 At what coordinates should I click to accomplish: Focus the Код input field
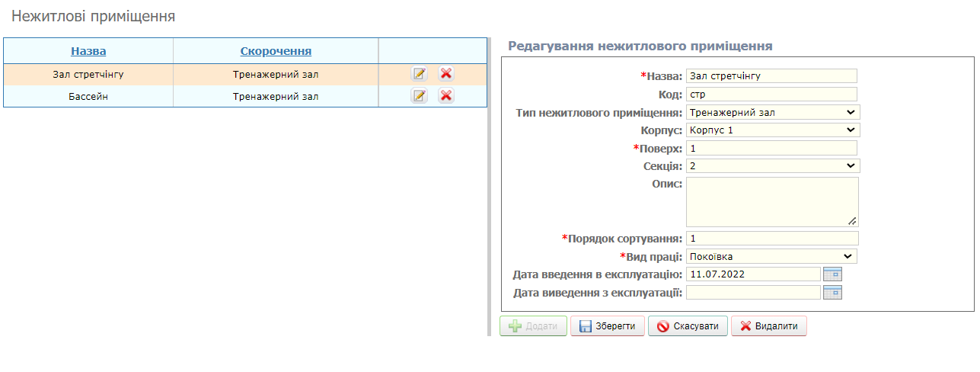(x=771, y=95)
